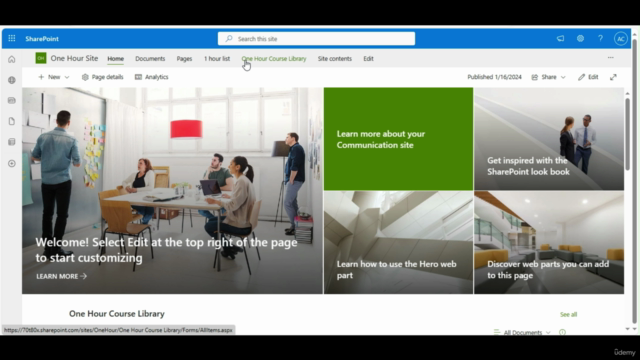Expand the All Documents view dropdown
Image resolution: width=640 pixels, height=360 pixels.
click(x=522, y=333)
